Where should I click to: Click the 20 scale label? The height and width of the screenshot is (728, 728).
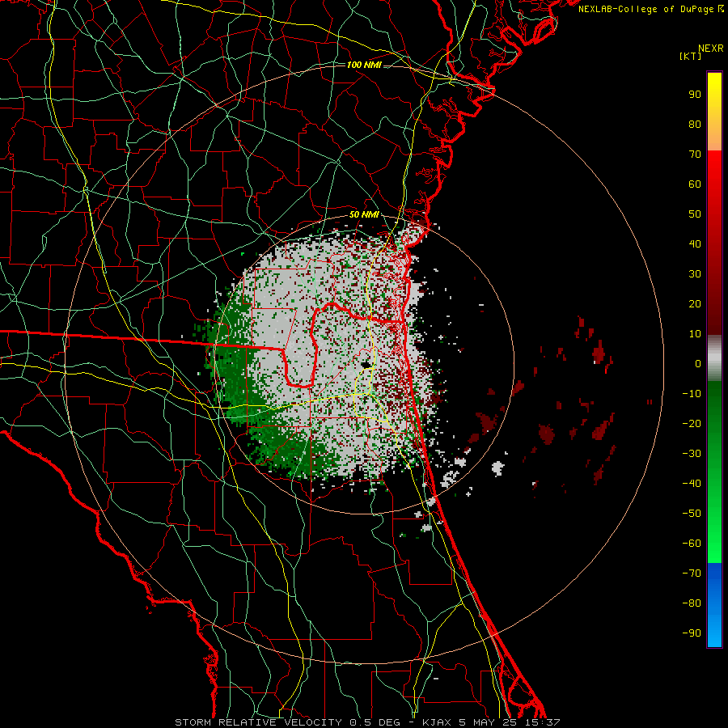pyautogui.click(x=695, y=303)
